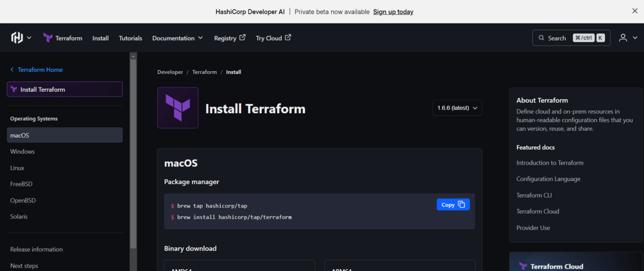Click the Terraform Cloud card logo
Image resolution: width=644 pixels, height=271 pixels.
tap(523, 266)
